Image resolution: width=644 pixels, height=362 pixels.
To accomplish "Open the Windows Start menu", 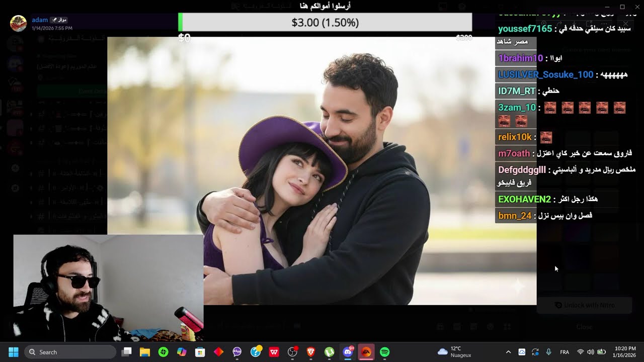I will click(x=13, y=352).
